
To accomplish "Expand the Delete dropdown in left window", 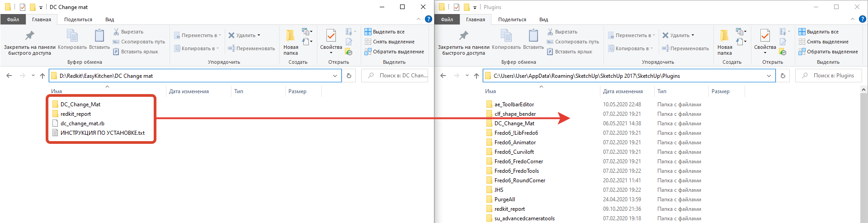I will coord(259,35).
